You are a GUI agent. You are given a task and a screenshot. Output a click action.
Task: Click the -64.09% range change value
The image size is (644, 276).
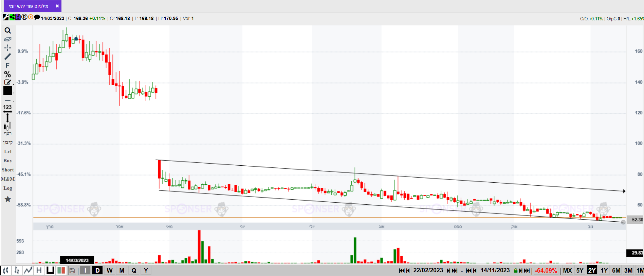[546, 271]
